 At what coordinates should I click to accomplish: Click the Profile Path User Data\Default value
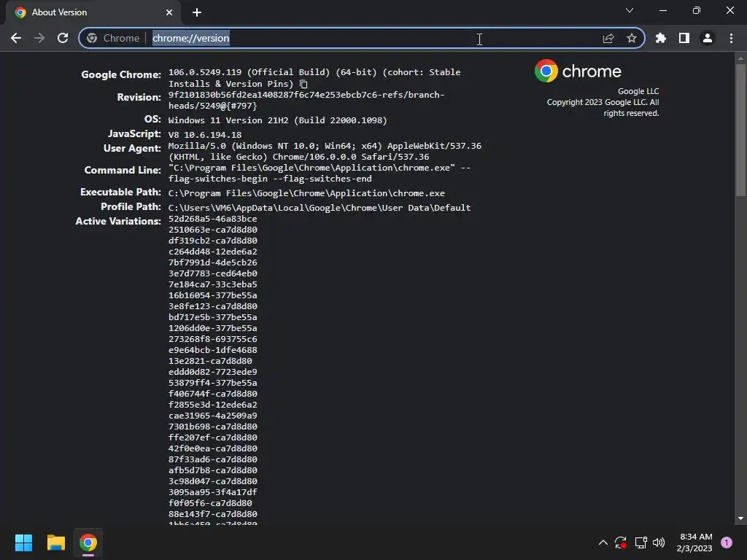[x=320, y=208]
